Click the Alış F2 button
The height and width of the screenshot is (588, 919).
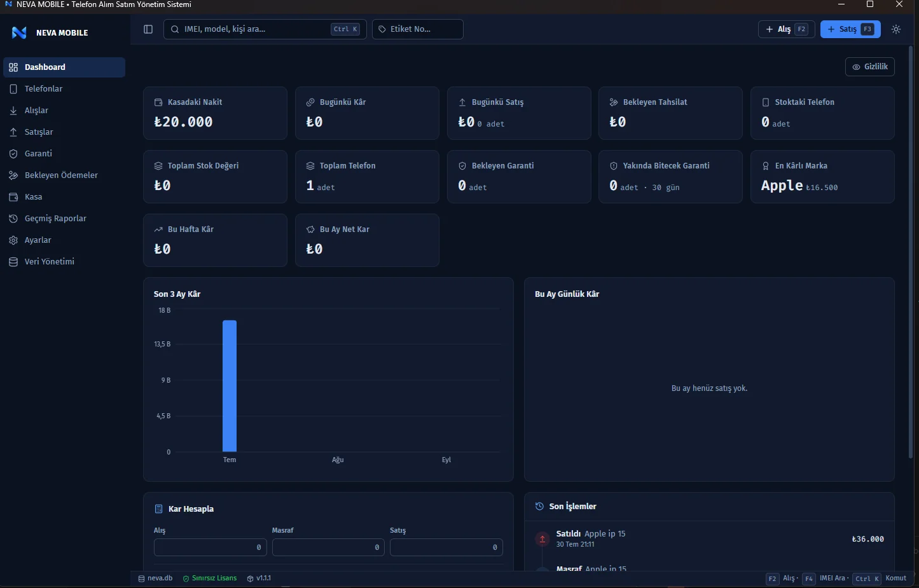click(786, 29)
